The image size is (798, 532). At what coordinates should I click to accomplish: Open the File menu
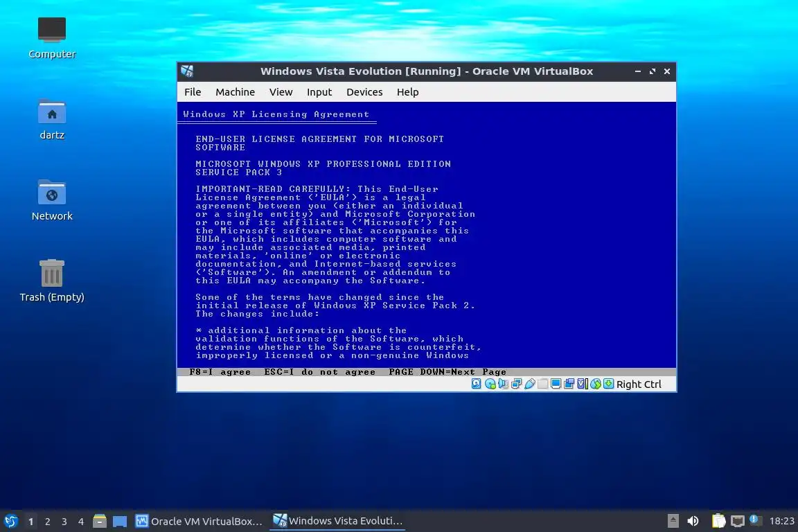(x=193, y=92)
